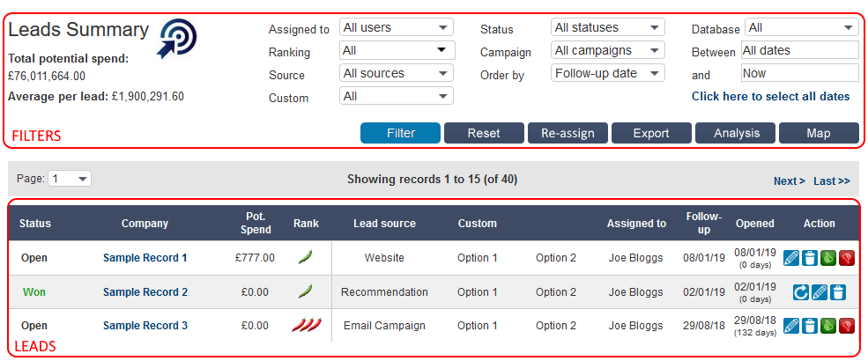Edit Sample Record 2 with the pencil icon

(x=820, y=292)
